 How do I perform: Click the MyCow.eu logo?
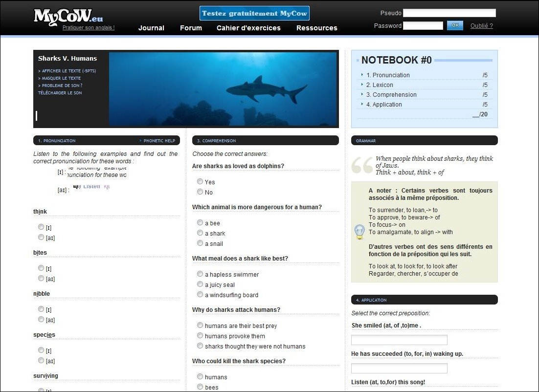[x=68, y=16]
